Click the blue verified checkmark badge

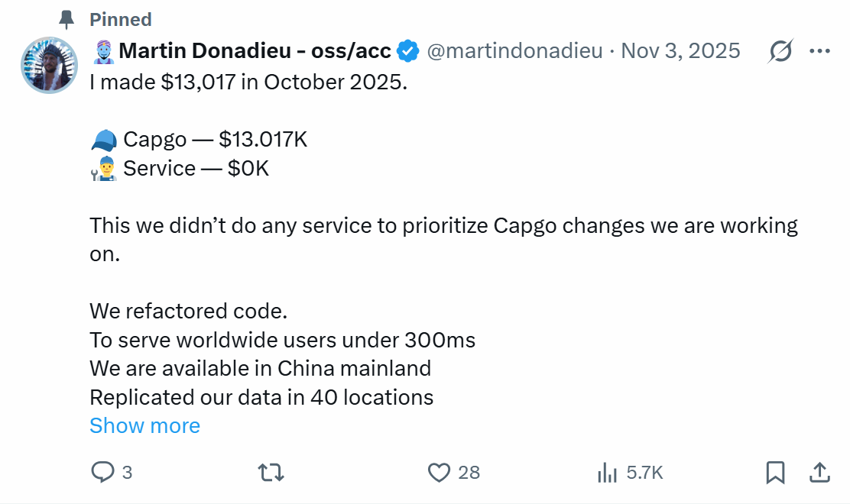407,50
